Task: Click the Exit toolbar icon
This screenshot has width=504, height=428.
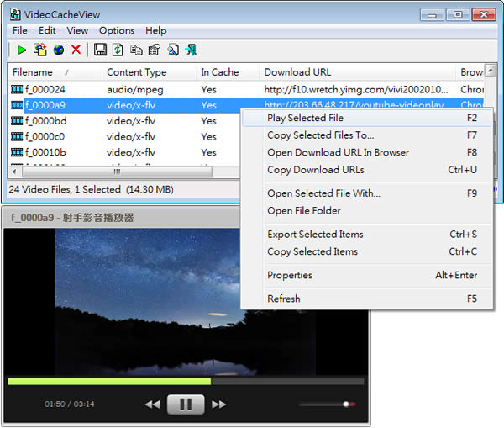Action: [191, 50]
